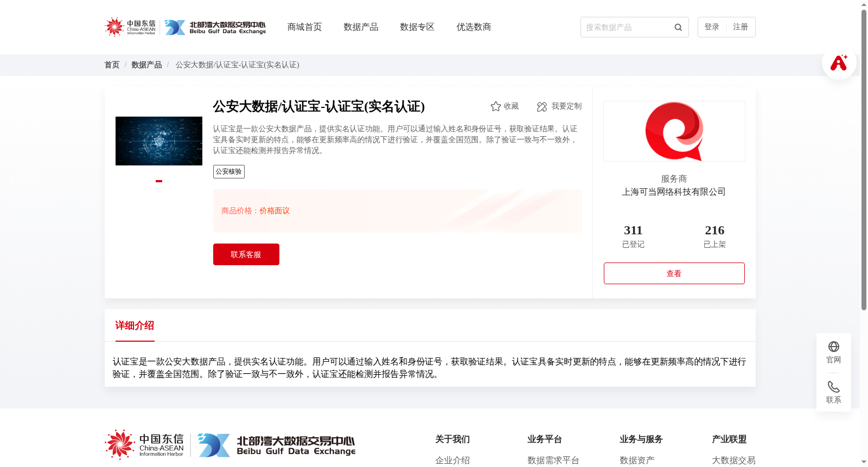The image size is (868, 467).
Task: Open footer 企业介绍 link
Action: click(452, 460)
